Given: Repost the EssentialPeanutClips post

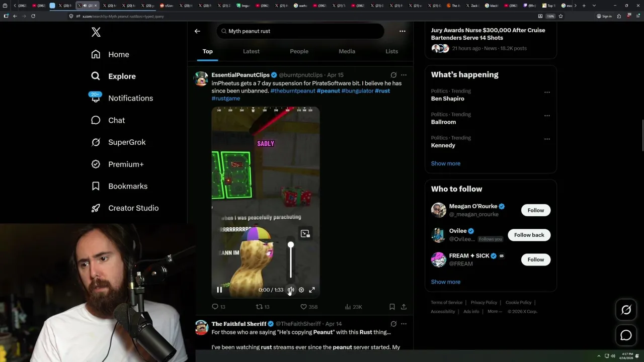Looking at the screenshot, I should pyautogui.click(x=263, y=307).
